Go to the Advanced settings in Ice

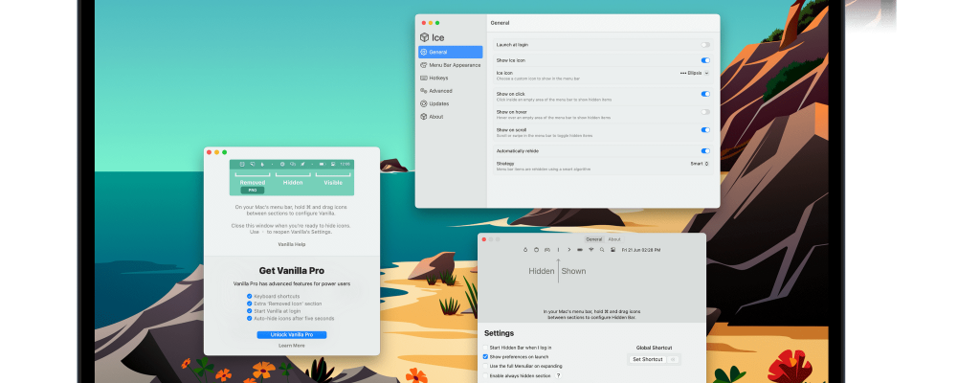pos(440,91)
